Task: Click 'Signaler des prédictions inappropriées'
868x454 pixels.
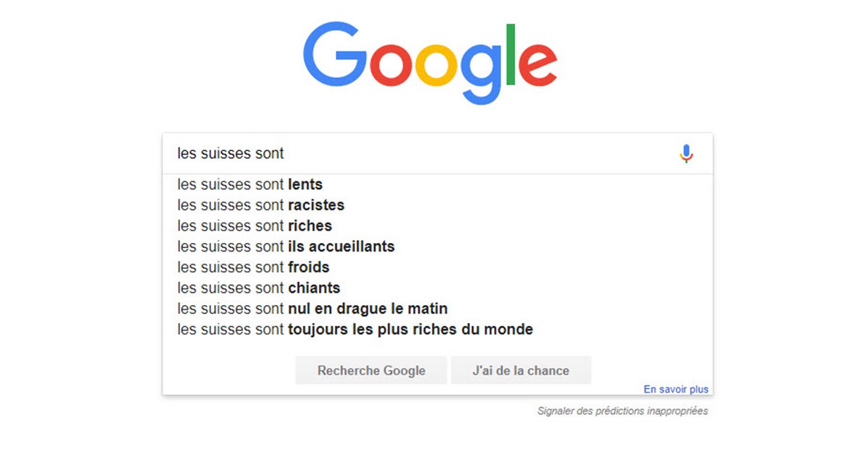Action: click(622, 411)
